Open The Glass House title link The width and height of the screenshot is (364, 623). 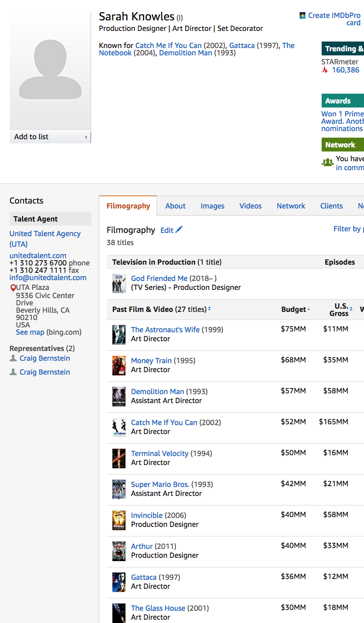pyautogui.click(x=158, y=608)
